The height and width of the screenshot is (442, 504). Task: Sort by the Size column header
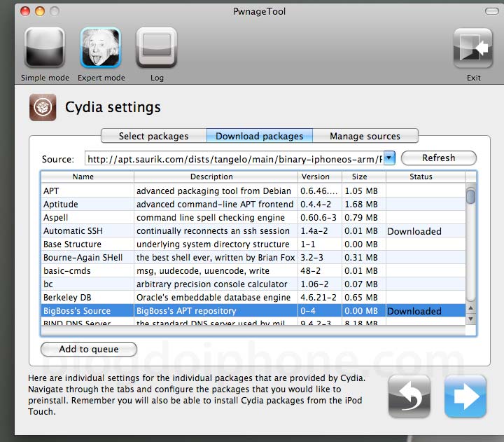(x=364, y=177)
